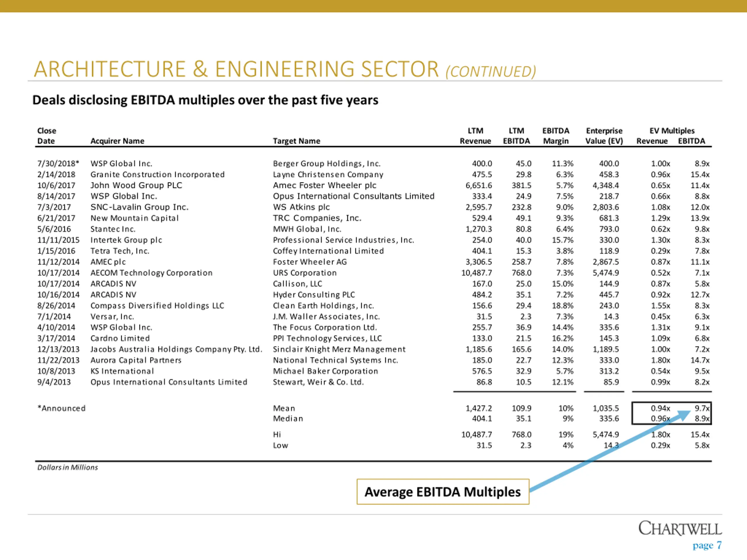The width and height of the screenshot is (747, 560).
Task: Click the 'Acquirer Name' column header
Action: pyautogui.click(x=117, y=141)
